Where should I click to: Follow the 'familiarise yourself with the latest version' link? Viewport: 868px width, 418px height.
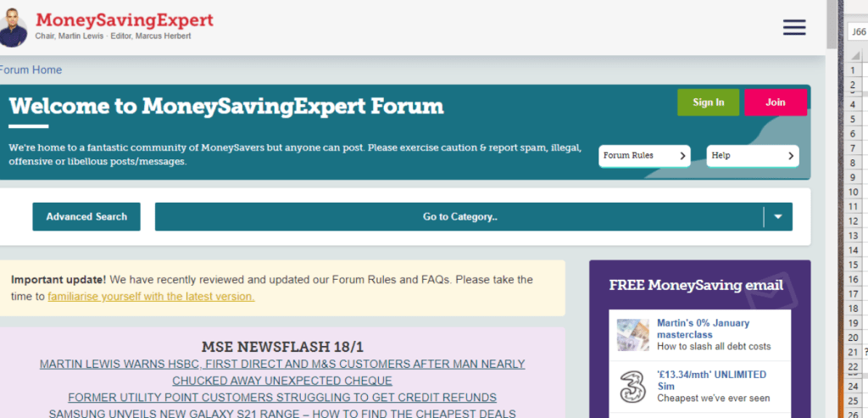(x=151, y=297)
